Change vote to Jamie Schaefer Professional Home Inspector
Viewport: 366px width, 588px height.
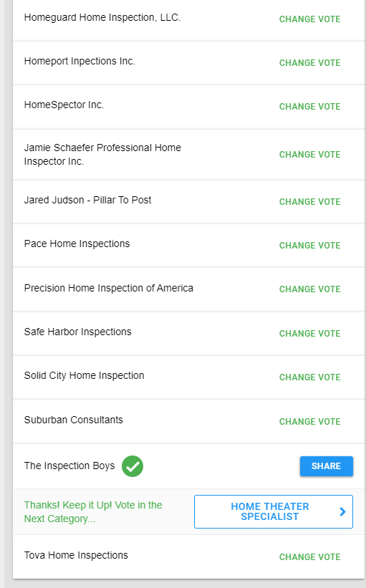pos(309,155)
